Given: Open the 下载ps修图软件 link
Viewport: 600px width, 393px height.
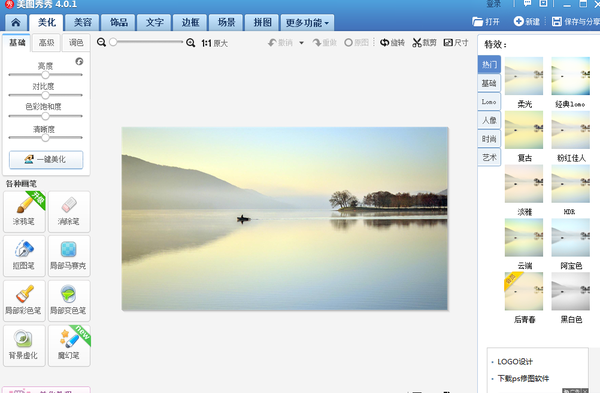Looking at the screenshot, I should click(523, 378).
